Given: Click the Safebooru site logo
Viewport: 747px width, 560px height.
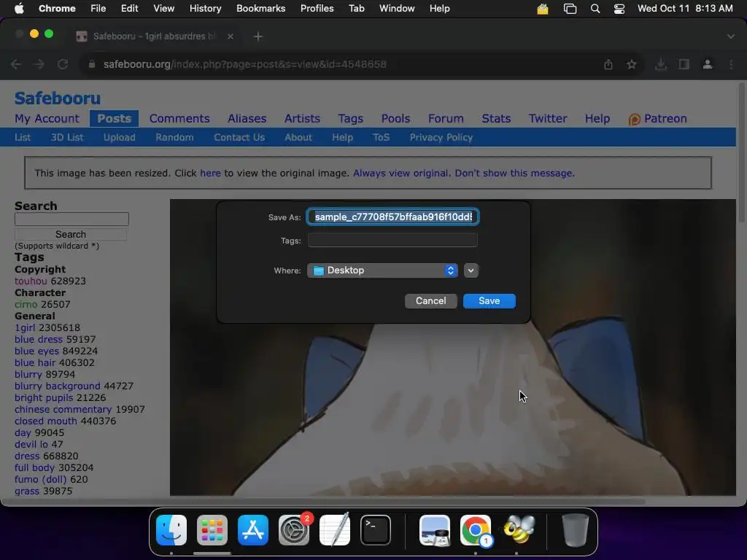Looking at the screenshot, I should point(58,98).
